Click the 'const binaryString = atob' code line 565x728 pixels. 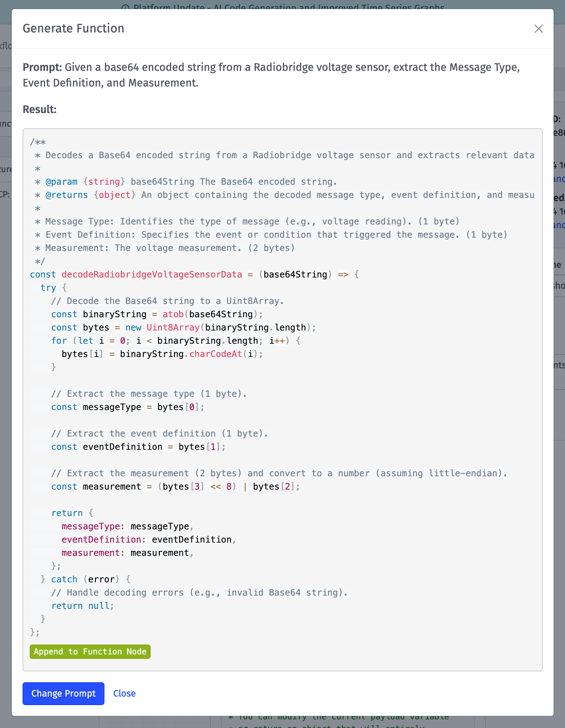coord(157,314)
